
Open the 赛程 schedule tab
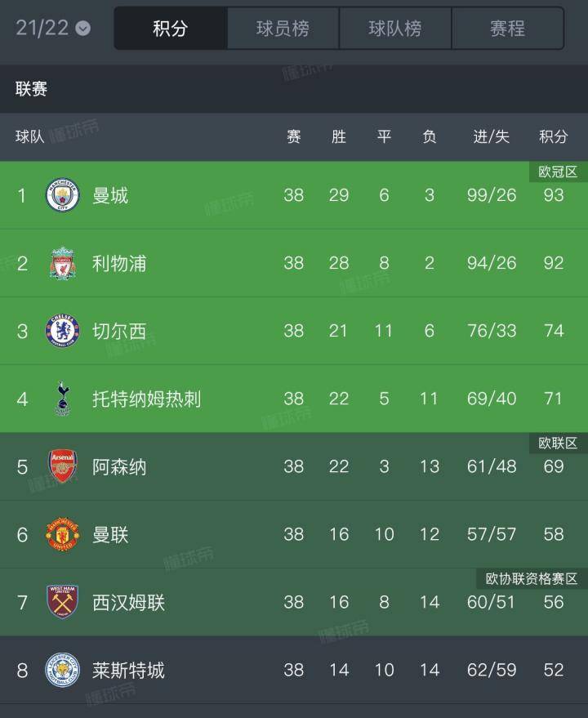507,29
